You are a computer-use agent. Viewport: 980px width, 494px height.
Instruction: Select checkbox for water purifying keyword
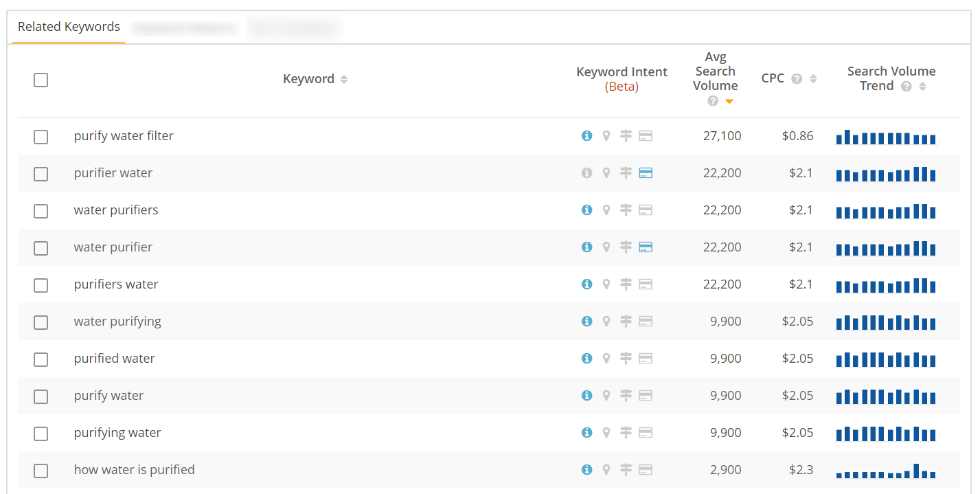click(x=41, y=322)
